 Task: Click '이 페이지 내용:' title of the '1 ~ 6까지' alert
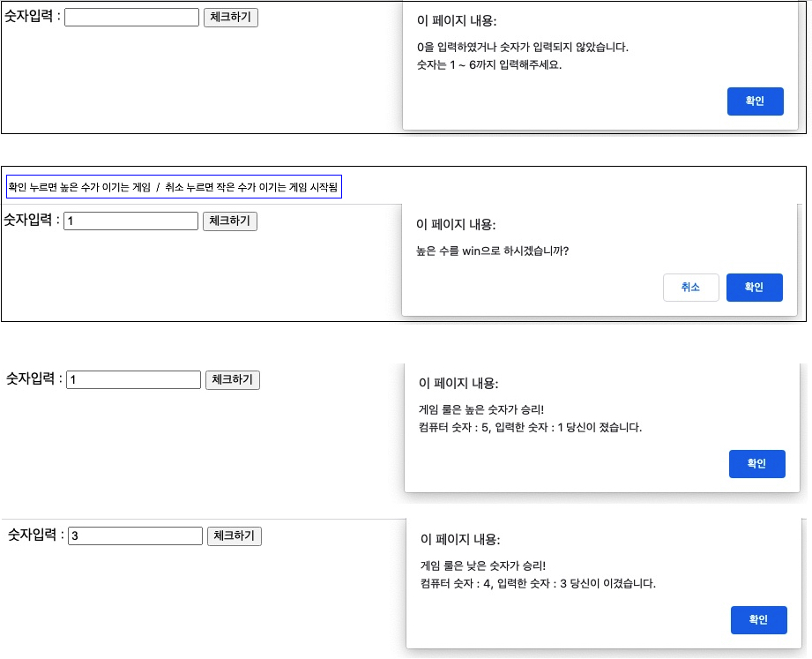(x=457, y=20)
